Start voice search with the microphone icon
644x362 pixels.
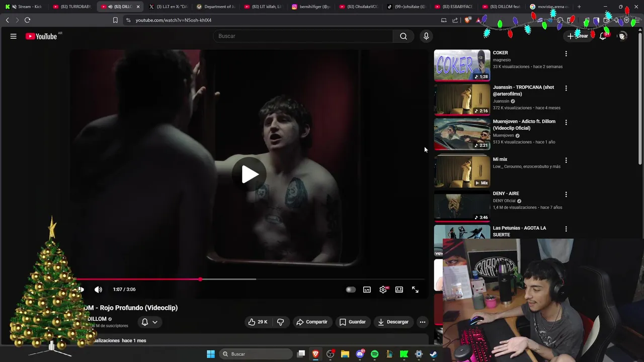pos(426,36)
